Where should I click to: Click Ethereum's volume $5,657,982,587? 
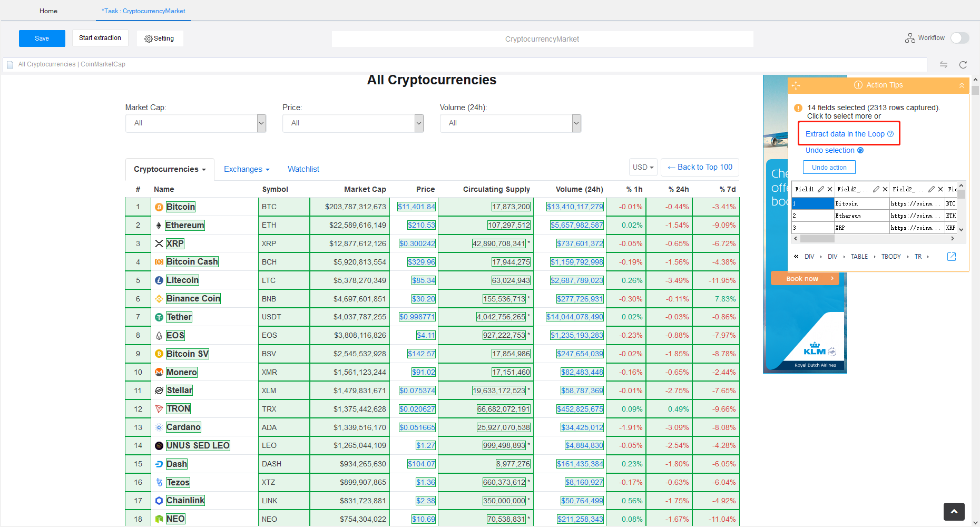click(576, 225)
